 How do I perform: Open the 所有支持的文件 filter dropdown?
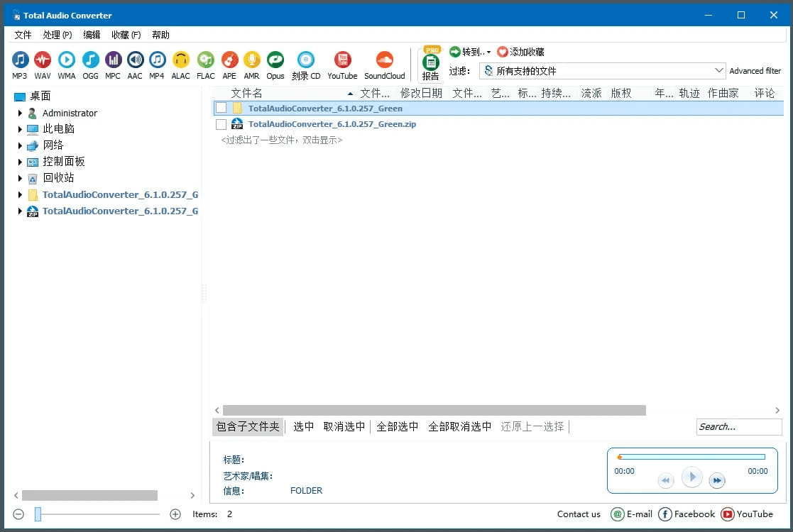click(719, 70)
